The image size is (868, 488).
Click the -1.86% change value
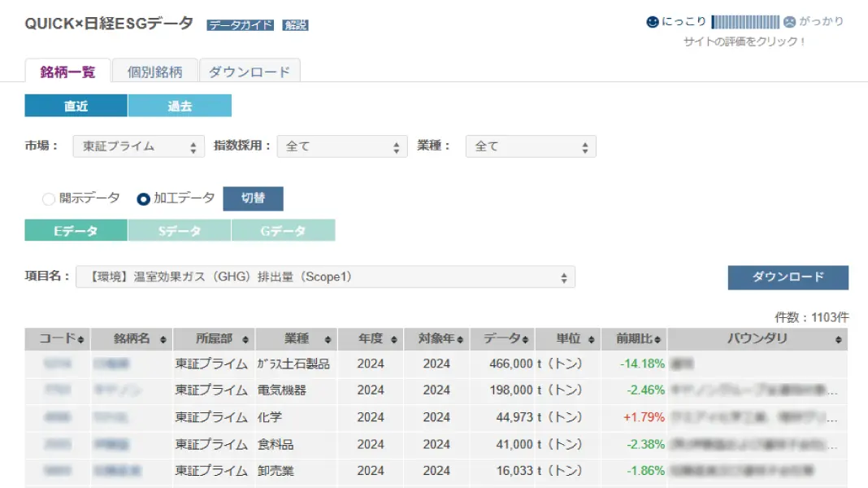point(645,471)
